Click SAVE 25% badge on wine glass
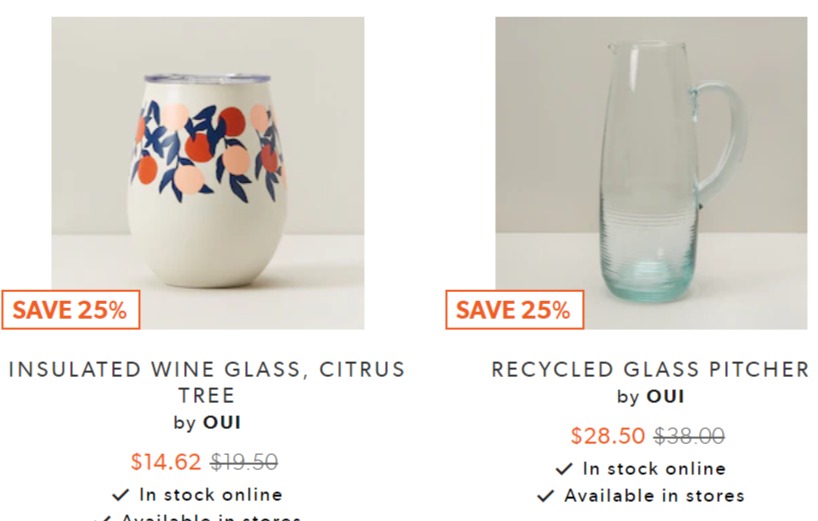 pyautogui.click(x=70, y=310)
